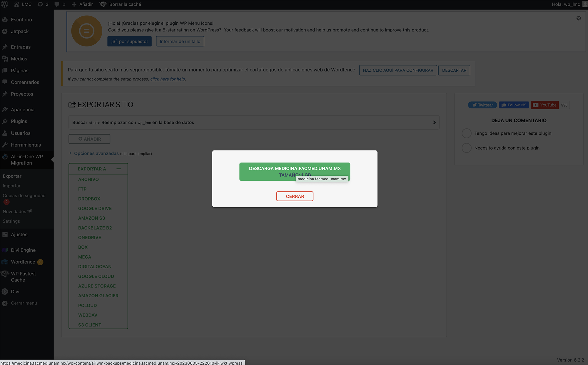Click the Páginas pages icon
The image size is (588, 365).
click(x=5, y=70)
